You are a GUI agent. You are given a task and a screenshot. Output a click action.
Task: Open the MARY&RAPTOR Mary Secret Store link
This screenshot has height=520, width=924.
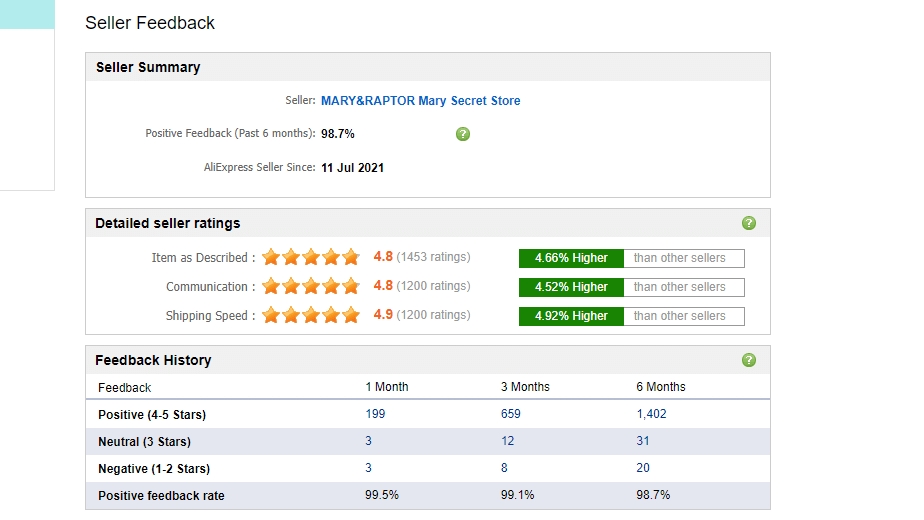click(x=420, y=101)
